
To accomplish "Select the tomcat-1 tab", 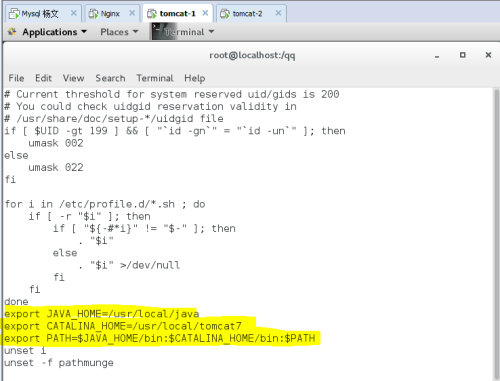I will click(177, 13).
